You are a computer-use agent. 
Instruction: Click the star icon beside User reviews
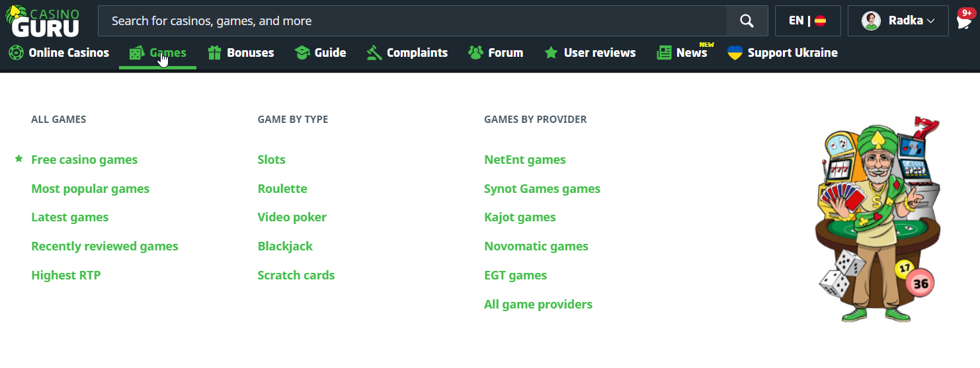pos(551,53)
